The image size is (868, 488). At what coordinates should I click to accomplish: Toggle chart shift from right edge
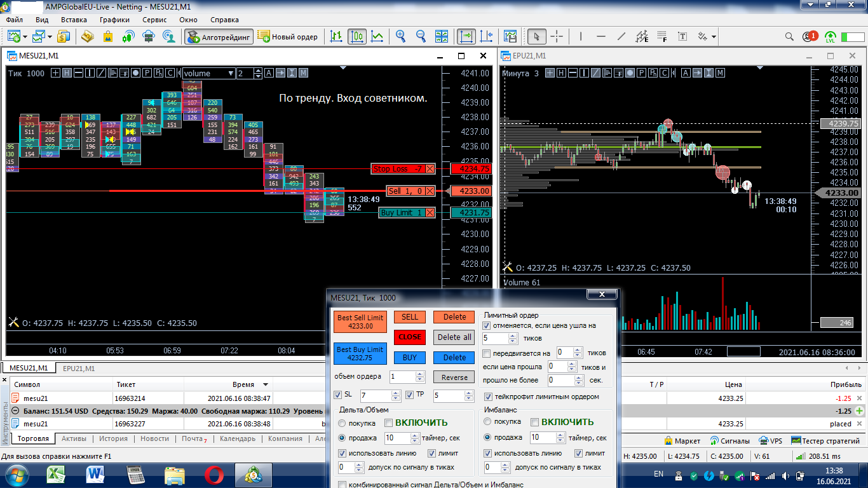pyautogui.click(x=487, y=36)
